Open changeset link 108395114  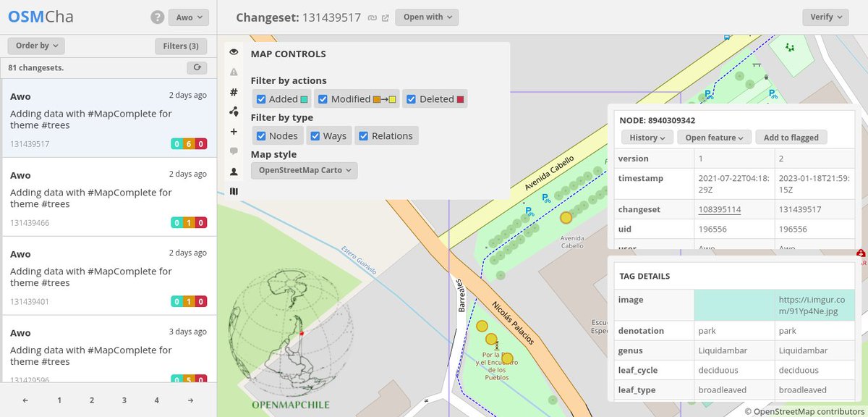click(720, 210)
